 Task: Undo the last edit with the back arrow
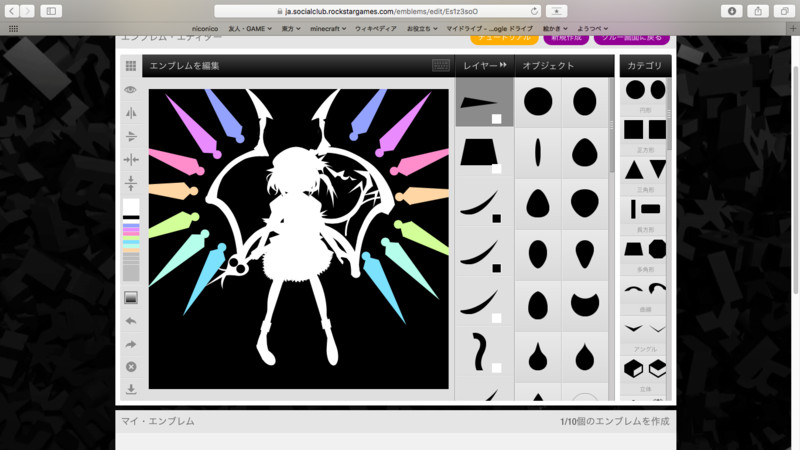pos(131,321)
